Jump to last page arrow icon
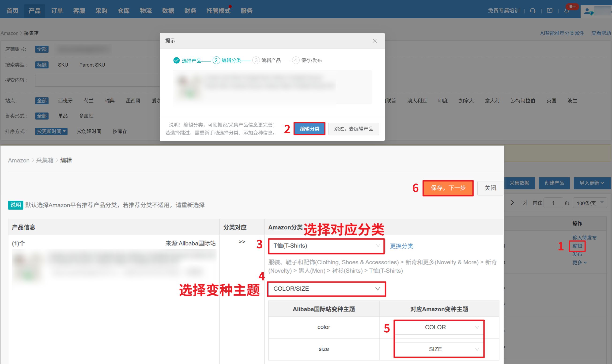The width and height of the screenshot is (612, 364). point(525,203)
